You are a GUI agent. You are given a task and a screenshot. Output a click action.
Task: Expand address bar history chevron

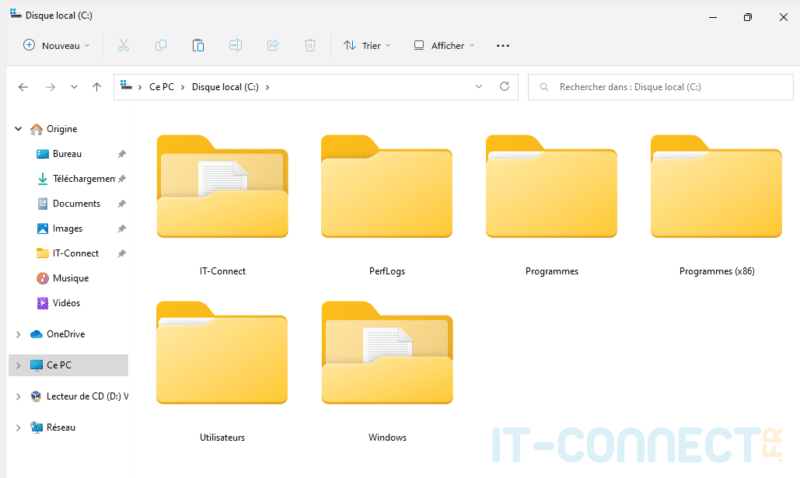coord(479,87)
